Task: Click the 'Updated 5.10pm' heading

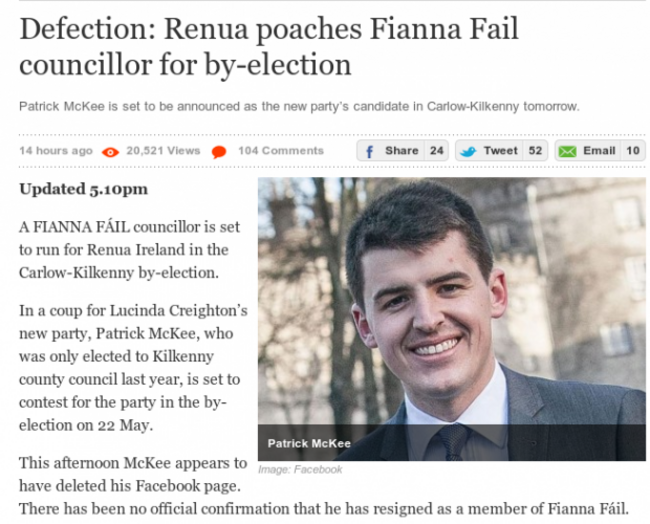Action: (83, 189)
